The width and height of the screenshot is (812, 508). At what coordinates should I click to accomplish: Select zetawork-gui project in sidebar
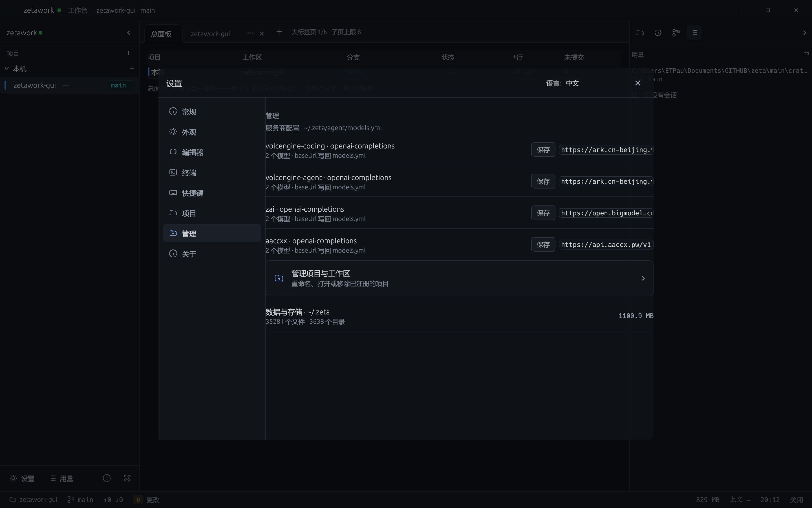coord(69,85)
